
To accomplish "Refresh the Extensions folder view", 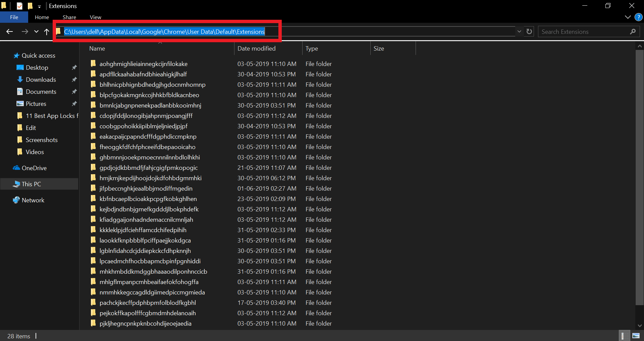I will [529, 31].
